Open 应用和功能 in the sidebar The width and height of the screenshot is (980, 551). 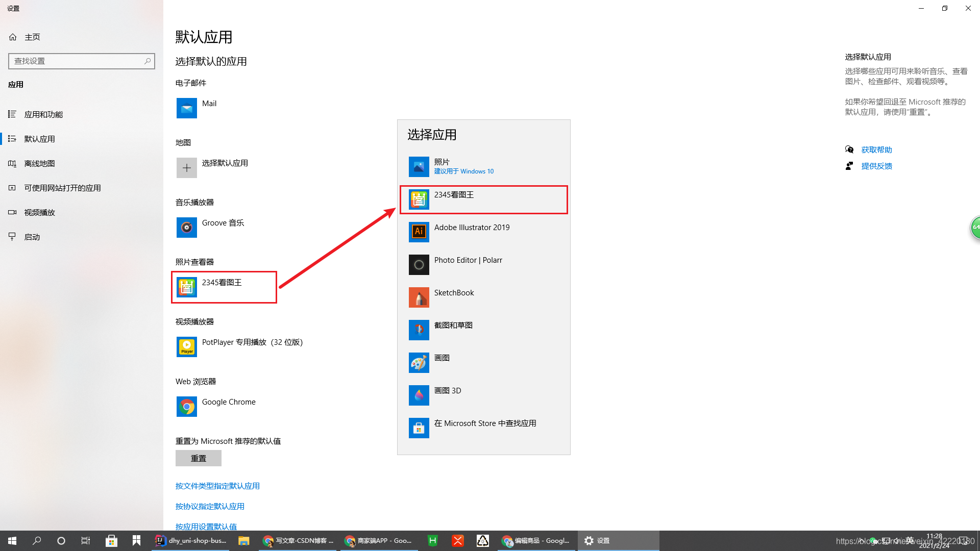coord(82,114)
